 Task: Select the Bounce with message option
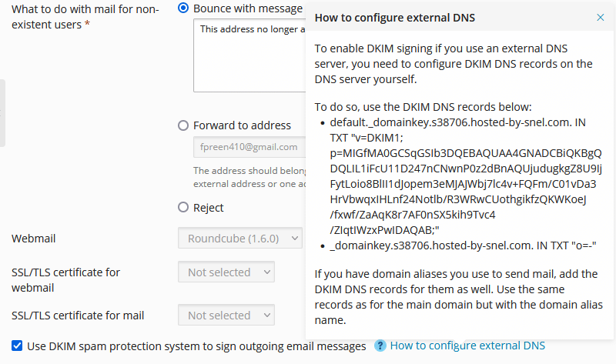(x=183, y=8)
